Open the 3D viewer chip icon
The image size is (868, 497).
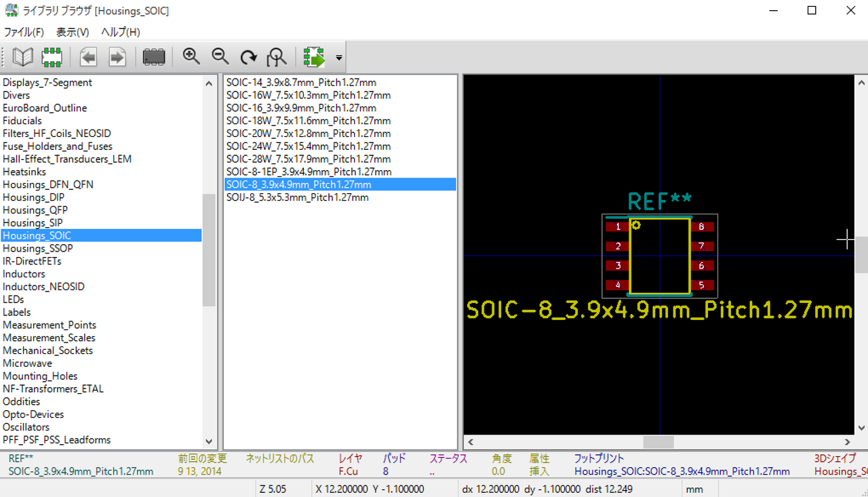pyautogui.click(x=154, y=58)
